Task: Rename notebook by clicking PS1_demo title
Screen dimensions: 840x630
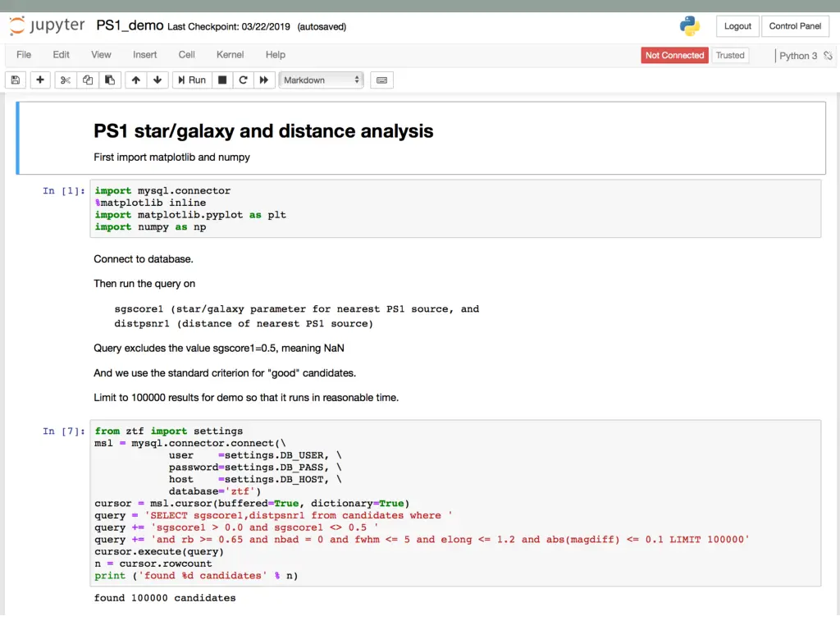Action: tap(130, 25)
